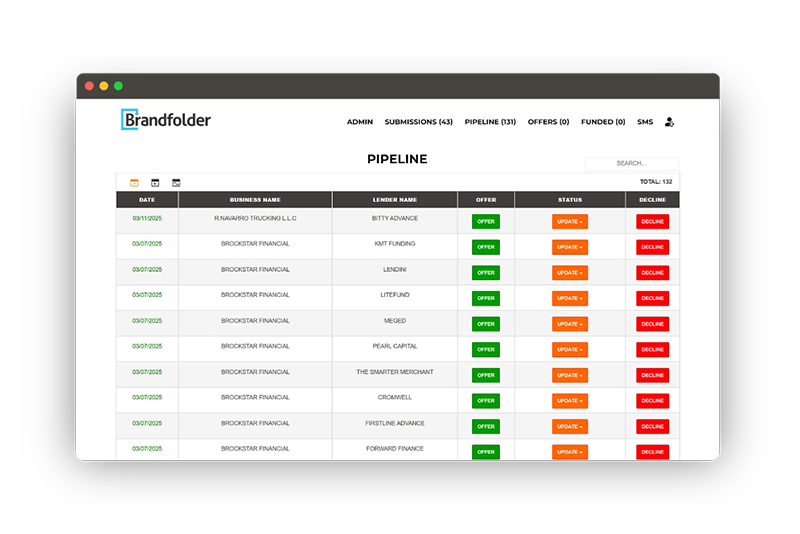Click Offer button for KMT Funding
This screenshot has height=534, width=800.
(x=486, y=247)
